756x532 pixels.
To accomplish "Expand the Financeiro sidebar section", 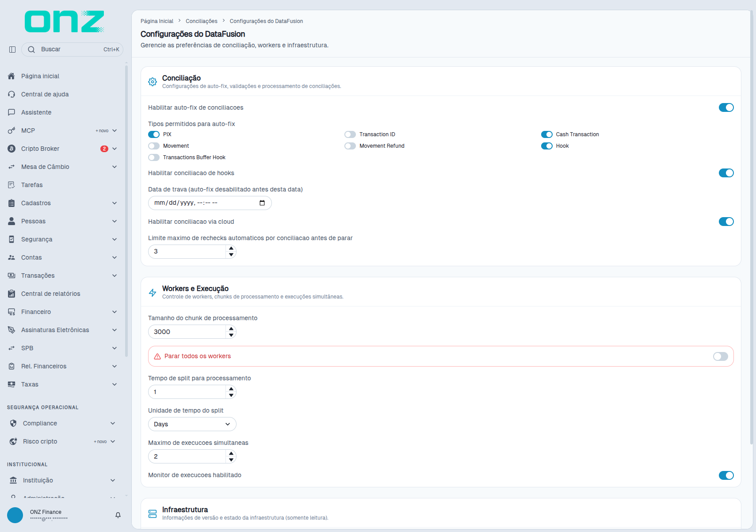I will click(63, 312).
